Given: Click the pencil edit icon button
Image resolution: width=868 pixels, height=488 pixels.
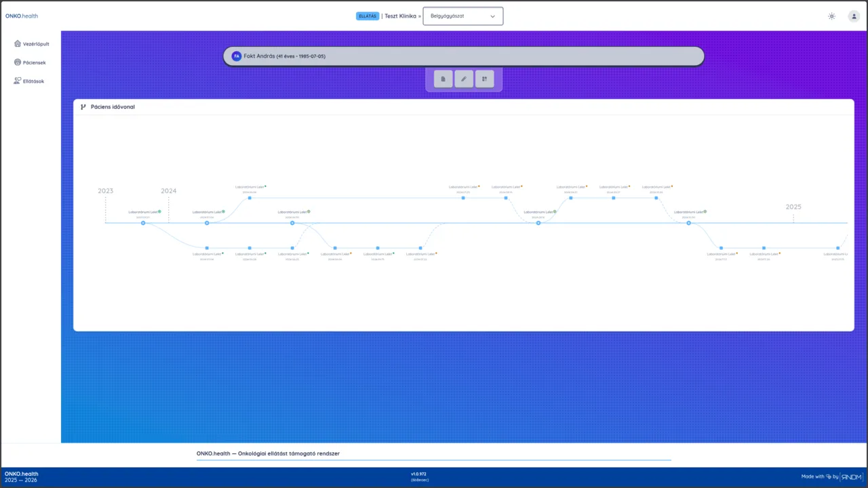Looking at the screenshot, I should 464,79.
